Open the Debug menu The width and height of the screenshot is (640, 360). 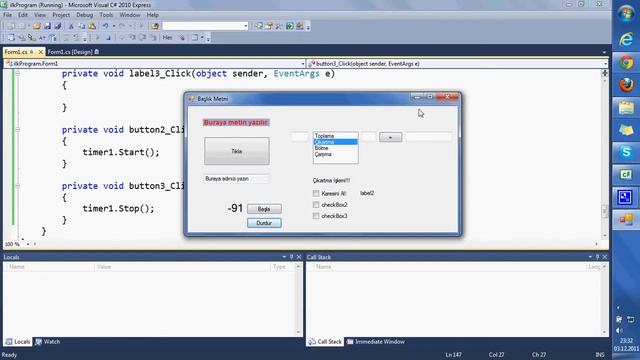tap(84, 15)
